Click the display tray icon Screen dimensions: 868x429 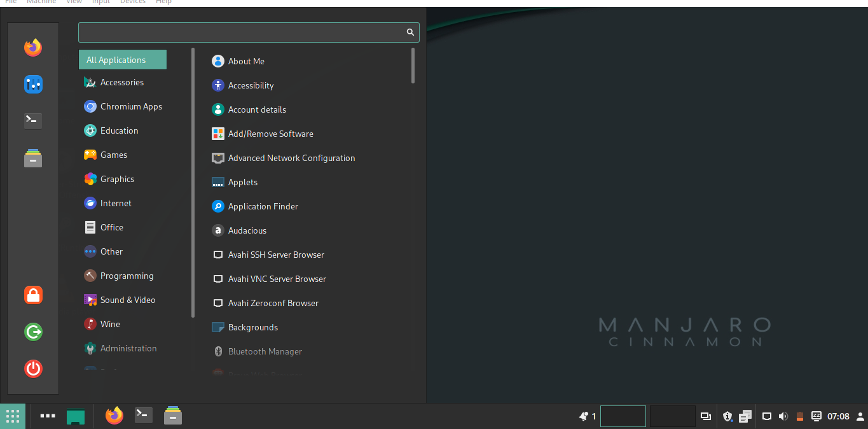pyautogui.click(x=767, y=416)
